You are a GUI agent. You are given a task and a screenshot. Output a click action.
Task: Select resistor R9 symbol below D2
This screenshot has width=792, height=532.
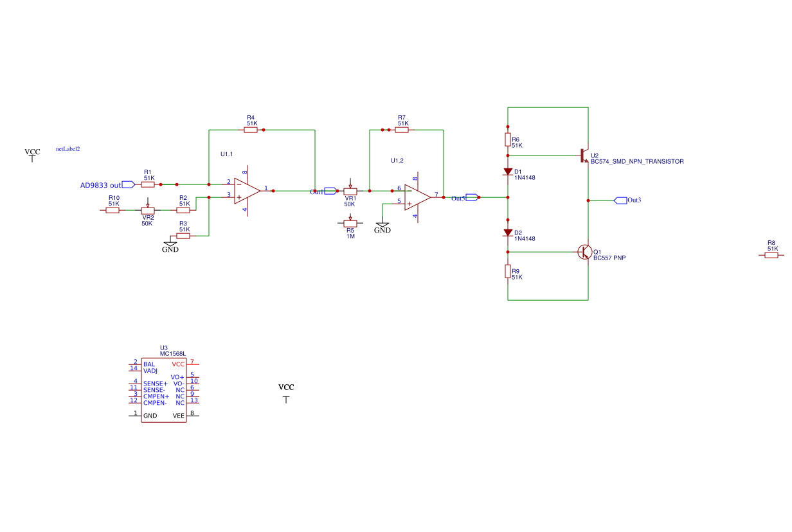click(508, 271)
